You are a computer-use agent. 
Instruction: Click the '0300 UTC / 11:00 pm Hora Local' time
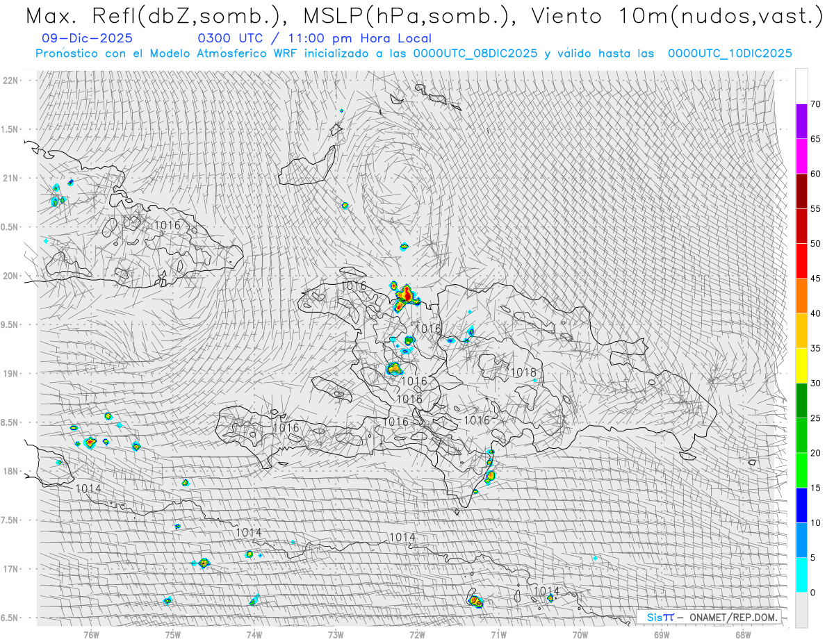coord(314,39)
